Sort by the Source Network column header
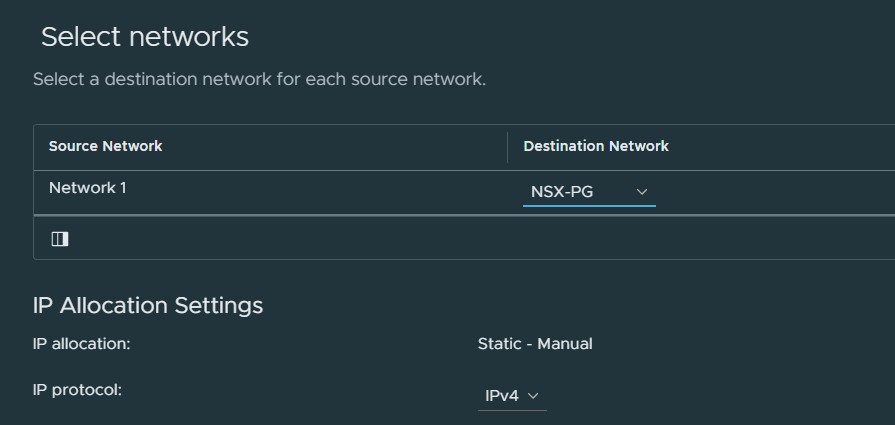The image size is (895, 425). pyautogui.click(x=106, y=146)
